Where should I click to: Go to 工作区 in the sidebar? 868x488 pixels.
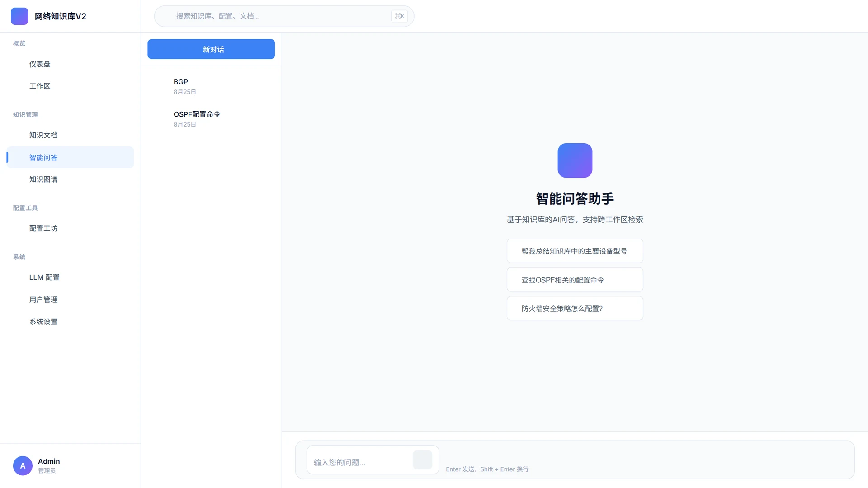pyautogui.click(x=70, y=86)
